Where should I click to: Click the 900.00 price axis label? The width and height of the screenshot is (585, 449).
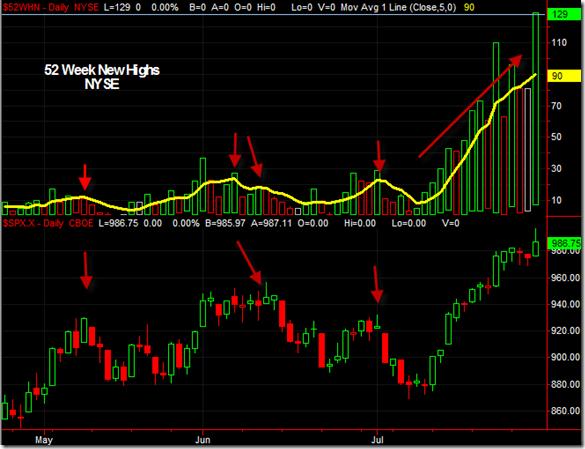tap(566, 357)
